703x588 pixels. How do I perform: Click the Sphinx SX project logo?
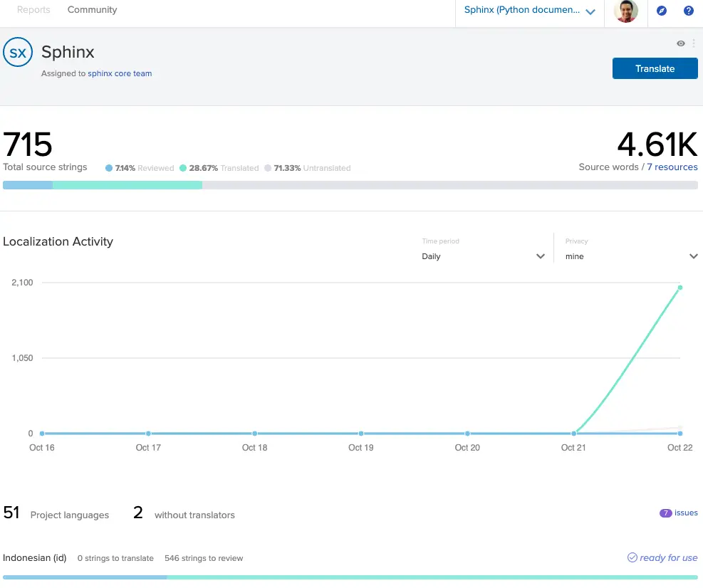coord(18,53)
